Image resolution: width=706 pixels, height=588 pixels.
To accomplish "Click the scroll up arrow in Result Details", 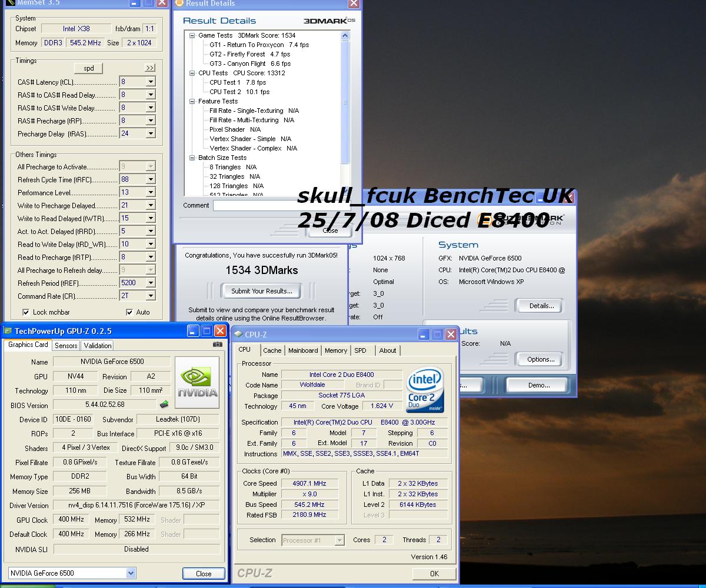I will point(345,36).
